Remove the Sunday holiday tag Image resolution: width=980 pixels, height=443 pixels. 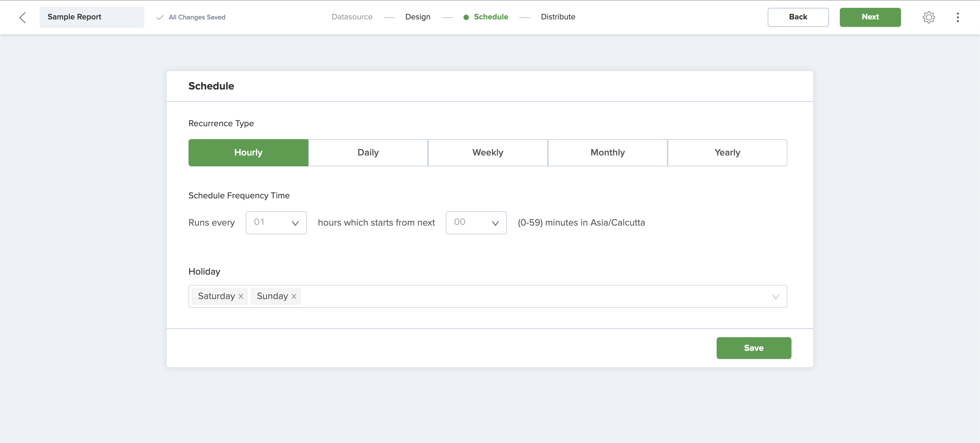[x=294, y=296]
